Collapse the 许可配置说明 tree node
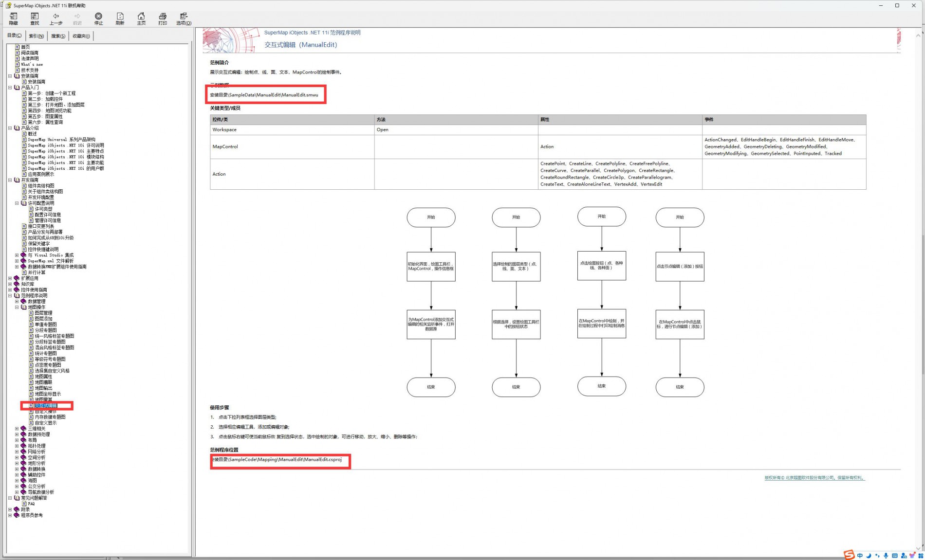 (x=17, y=203)
